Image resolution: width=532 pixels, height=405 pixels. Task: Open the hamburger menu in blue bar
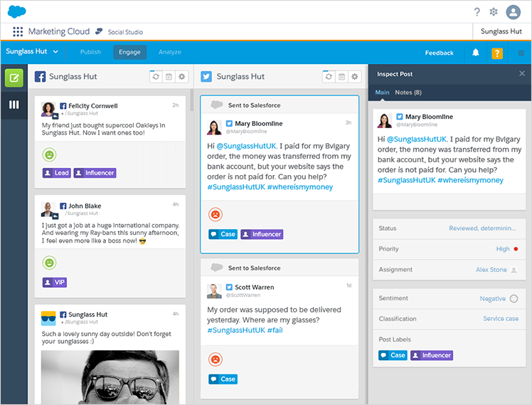(521, 53)
